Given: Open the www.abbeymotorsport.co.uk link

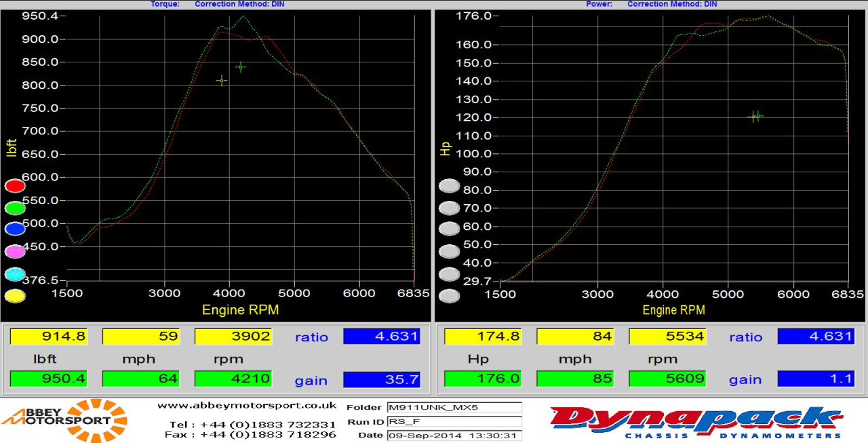Looking at the screenshot, I should 247,406.
